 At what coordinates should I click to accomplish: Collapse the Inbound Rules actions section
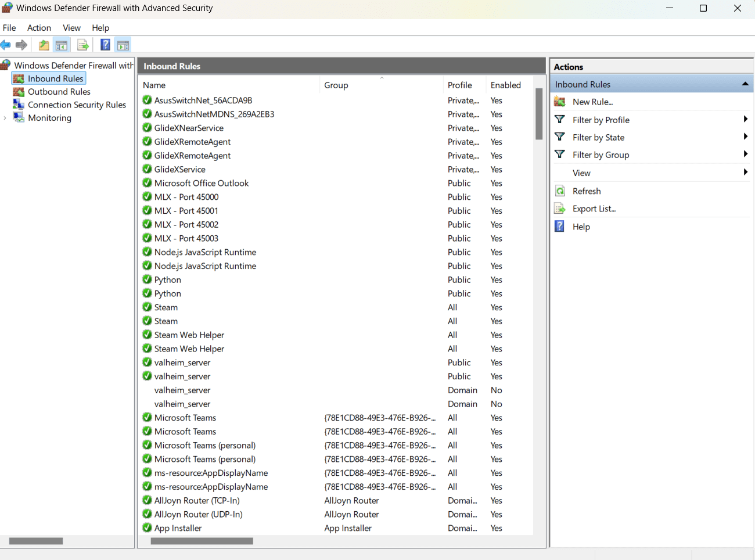tap(745, 84)
